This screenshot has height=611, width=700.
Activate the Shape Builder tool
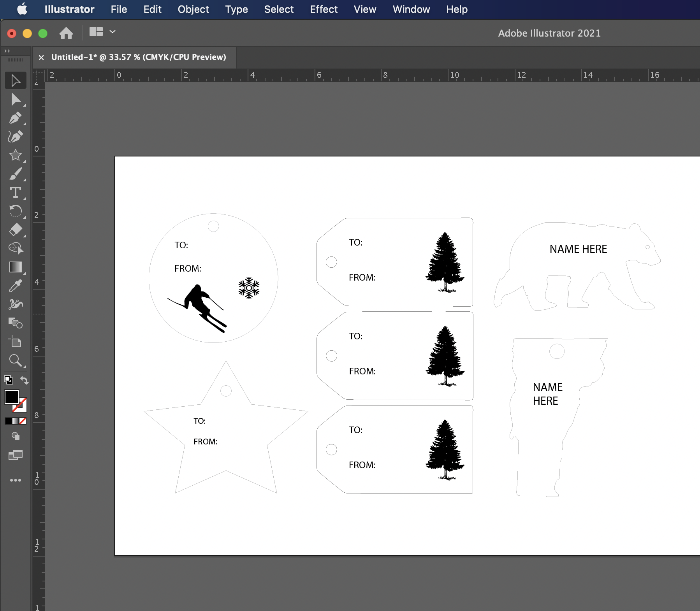point(16,323)
